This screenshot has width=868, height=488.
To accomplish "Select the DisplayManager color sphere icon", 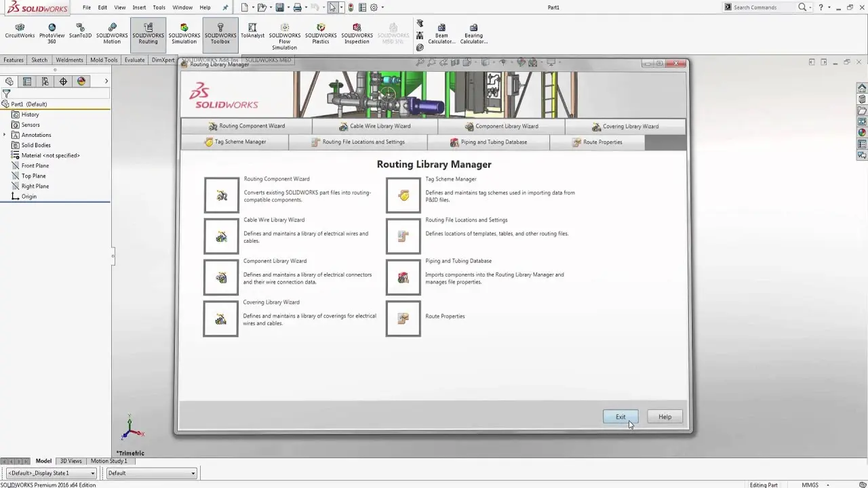I will tap(81, 81).
